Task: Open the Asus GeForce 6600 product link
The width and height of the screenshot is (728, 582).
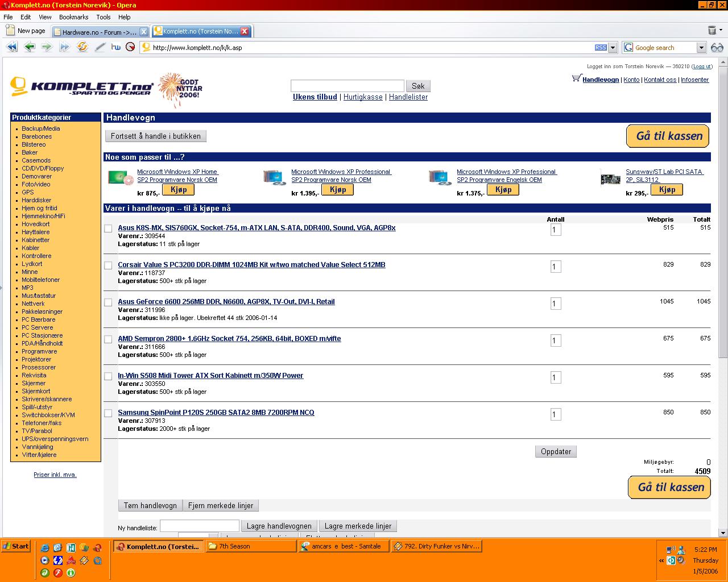Action: pos(226,302)
